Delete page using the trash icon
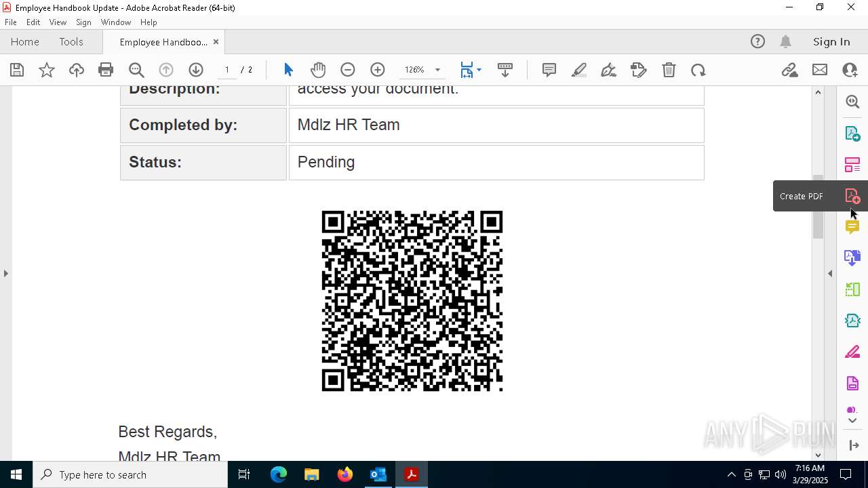Screen dimensions: 868x488 click(x=669, y=70)
